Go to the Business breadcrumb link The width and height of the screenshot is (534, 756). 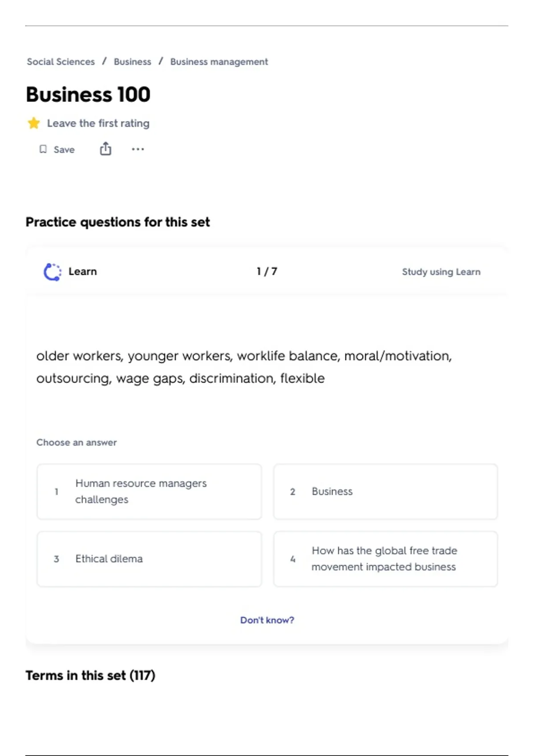tap(132, 62)
